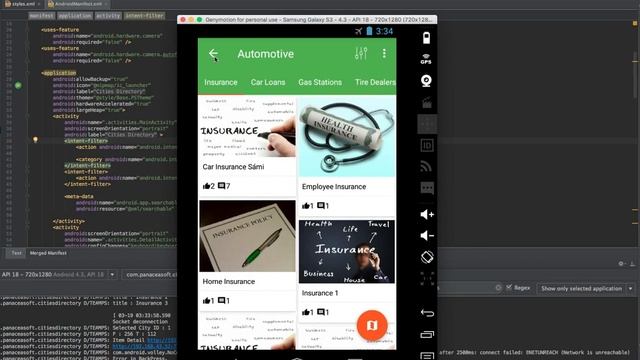Click the Logcat settings gear icon
Image resolution: width=640 pixels, height=360 pixels.
pyautogui.click(x=621, y=264)
